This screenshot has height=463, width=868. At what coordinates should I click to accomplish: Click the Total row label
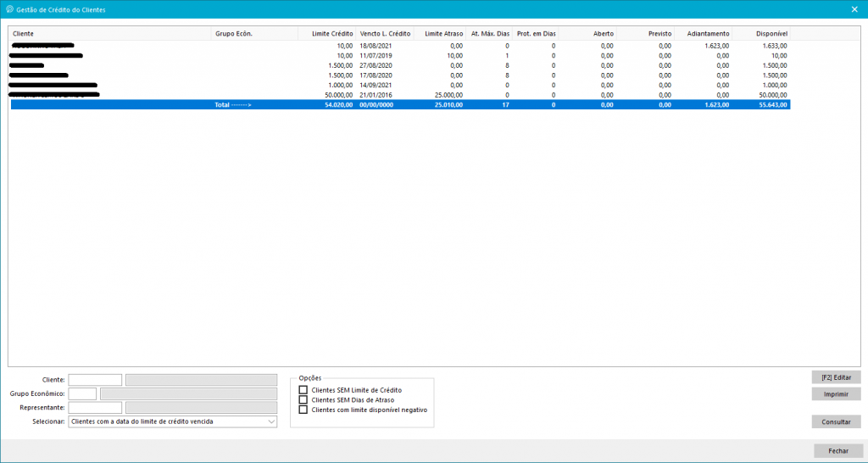pos(233,104)
